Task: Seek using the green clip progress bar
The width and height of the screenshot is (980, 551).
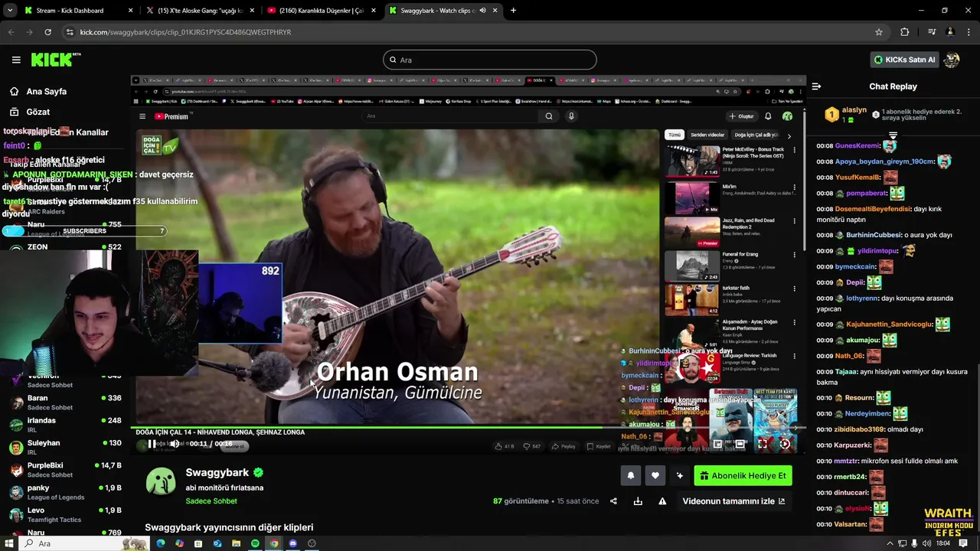Action: 467,427
